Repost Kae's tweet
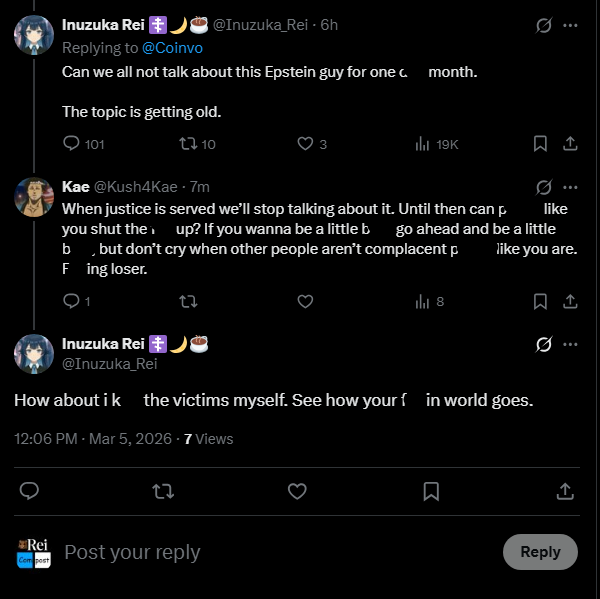The image size is (600, 599). [x=188, y=302]
